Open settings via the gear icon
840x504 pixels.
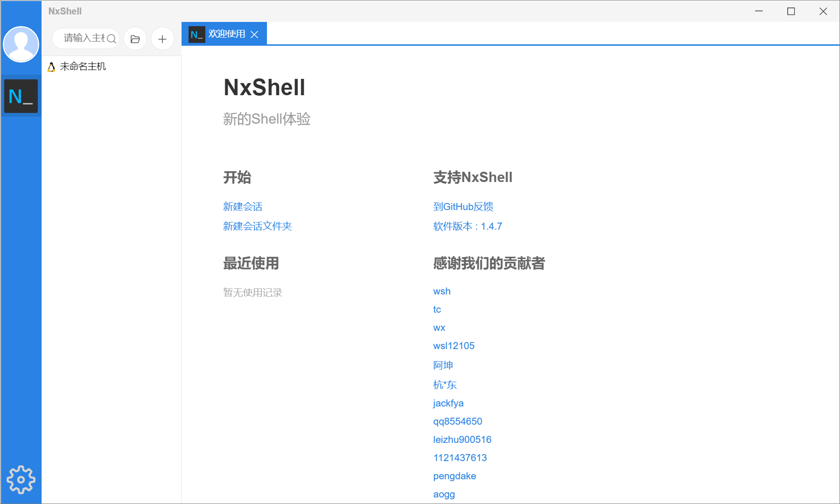[x=21, y=479]
